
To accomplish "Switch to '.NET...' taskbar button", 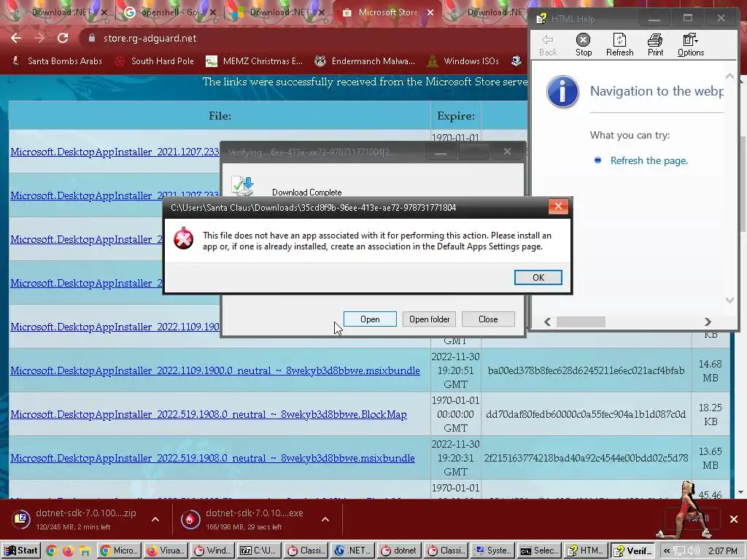I will [352, 551].
